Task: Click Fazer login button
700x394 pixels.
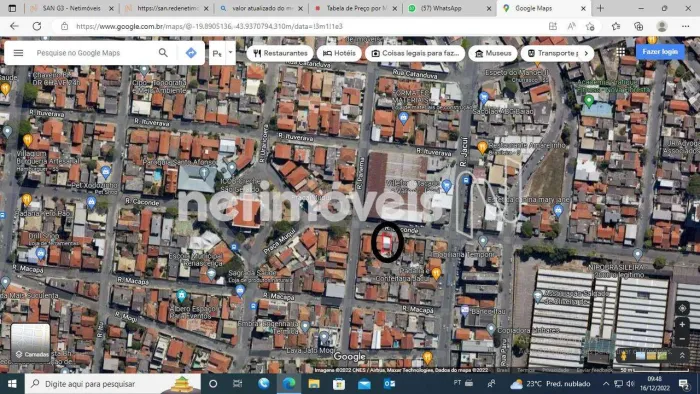Action: tap(660, 52)
